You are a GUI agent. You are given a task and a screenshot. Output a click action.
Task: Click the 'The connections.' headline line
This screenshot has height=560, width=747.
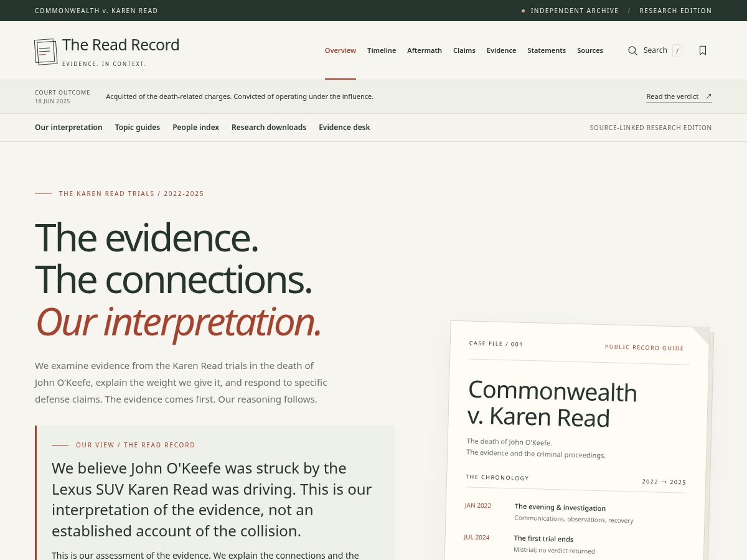(173, 280)
